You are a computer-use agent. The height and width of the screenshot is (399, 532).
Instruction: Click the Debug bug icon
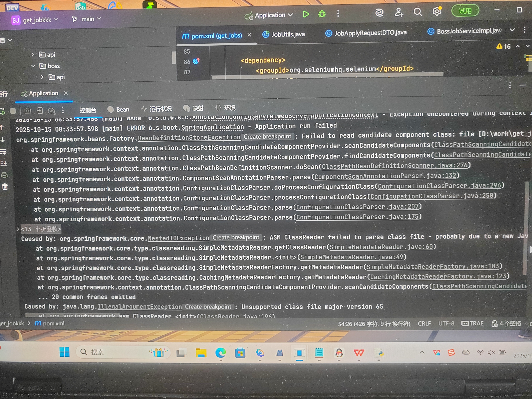[322, 14]
